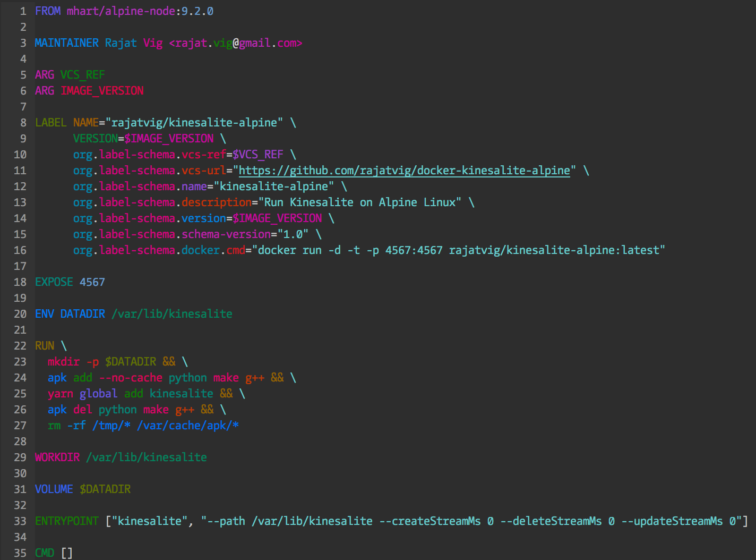Click the schema-version "1.0" string

[293, 234]
